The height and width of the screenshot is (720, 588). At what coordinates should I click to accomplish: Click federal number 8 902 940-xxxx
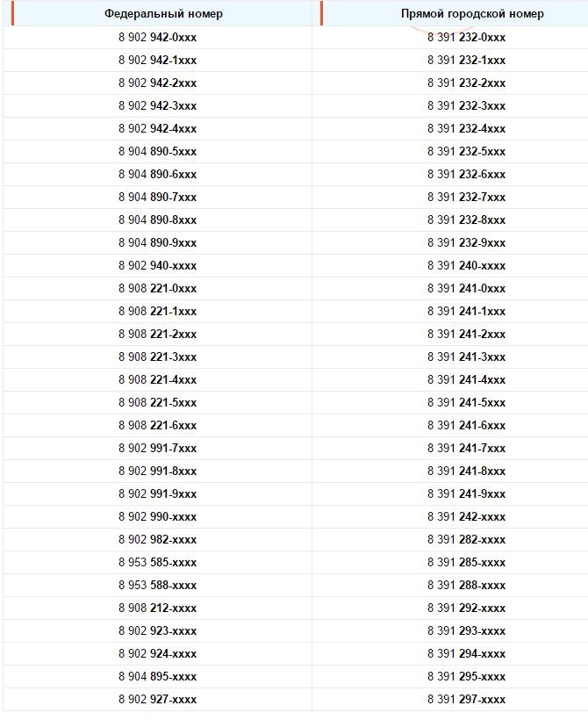[x=158, y=266]
